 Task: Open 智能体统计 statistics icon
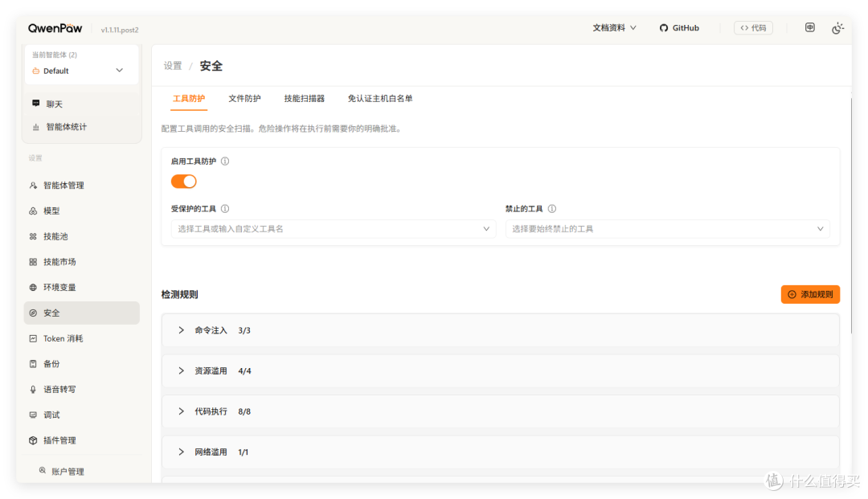pos(36,127)
